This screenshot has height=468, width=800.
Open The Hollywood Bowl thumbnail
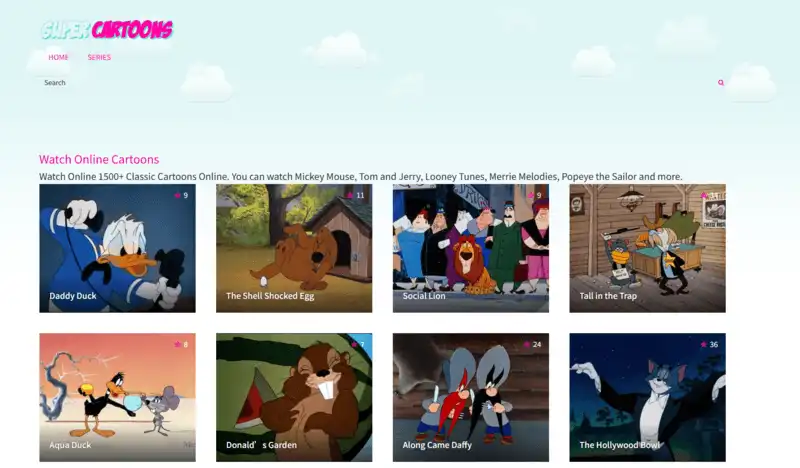tap(647, 398)
